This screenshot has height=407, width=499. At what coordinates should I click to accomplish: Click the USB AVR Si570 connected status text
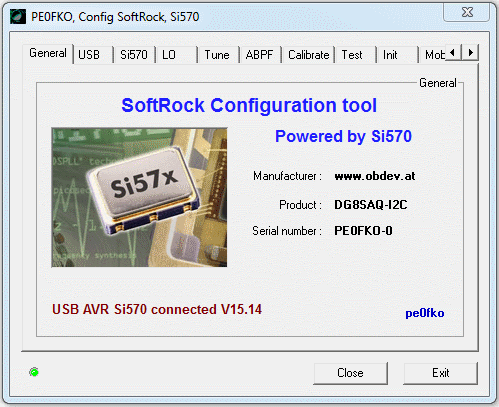pos(157,309)
